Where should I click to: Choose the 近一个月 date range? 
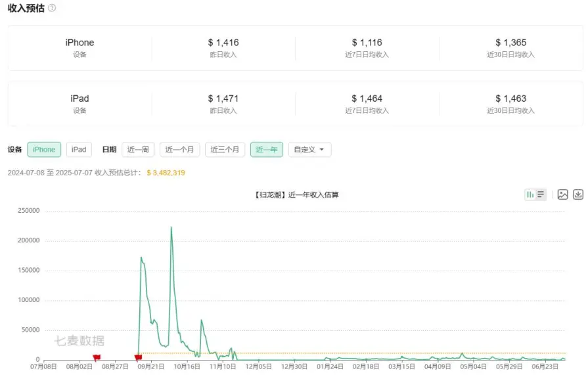(179, 150)
